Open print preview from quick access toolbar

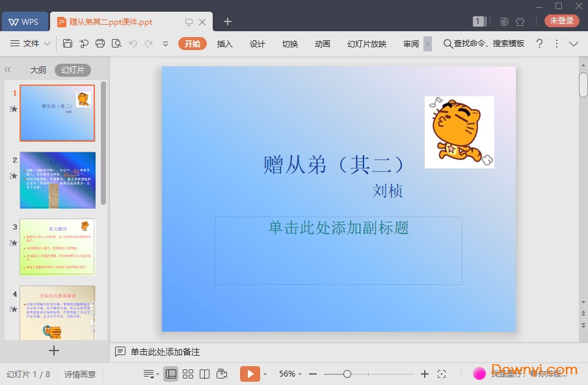(x=115, y=44)
